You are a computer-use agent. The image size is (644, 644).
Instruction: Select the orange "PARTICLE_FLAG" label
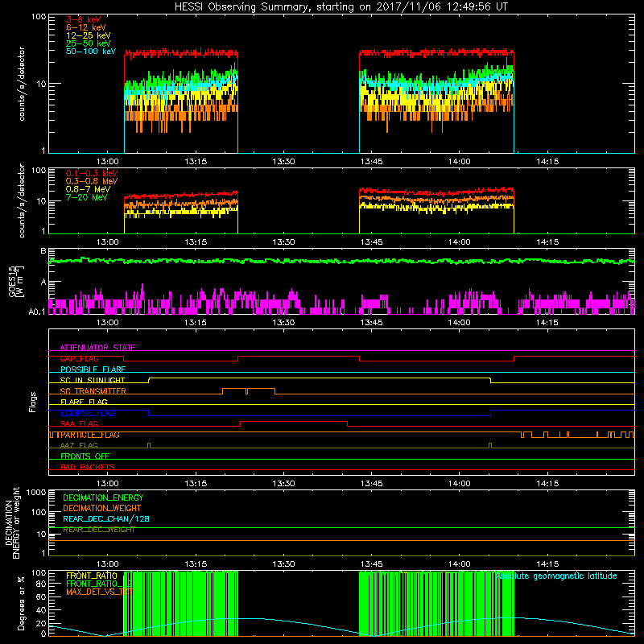[90, 435]
